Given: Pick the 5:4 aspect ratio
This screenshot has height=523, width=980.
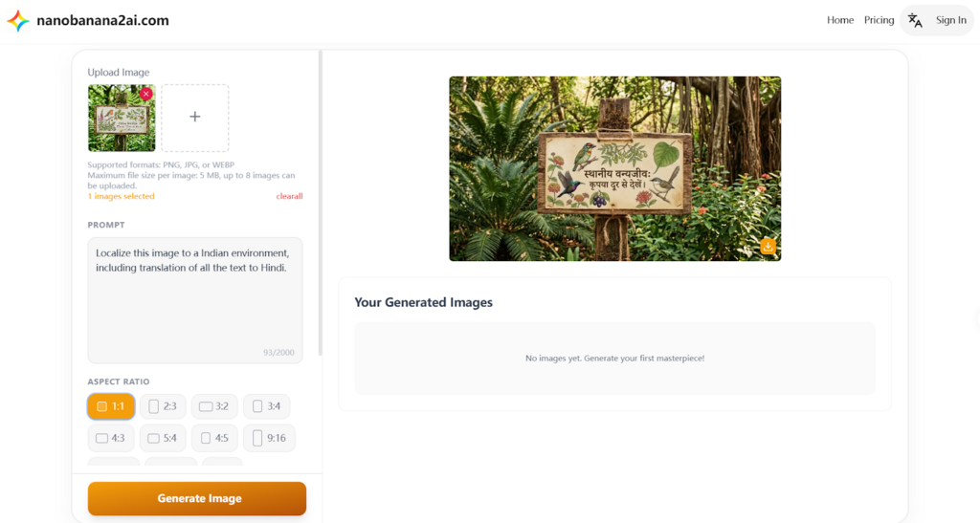Looking at the screenshot, I should [163, 438].
